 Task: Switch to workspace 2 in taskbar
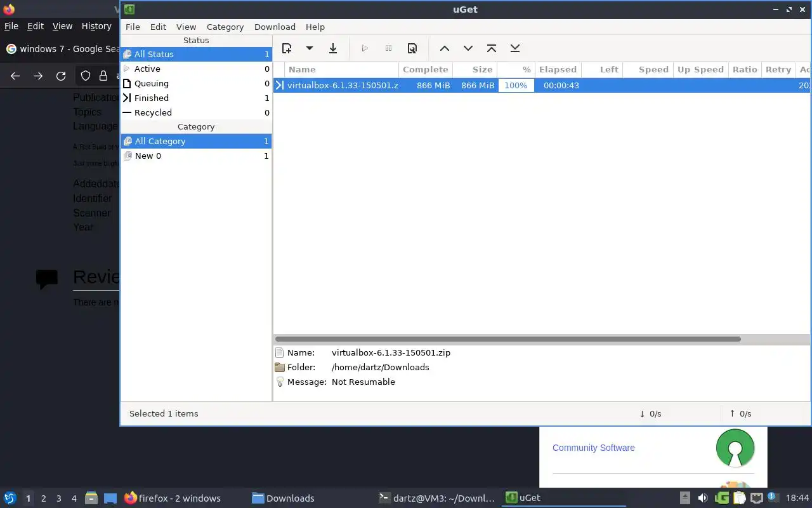43,498
